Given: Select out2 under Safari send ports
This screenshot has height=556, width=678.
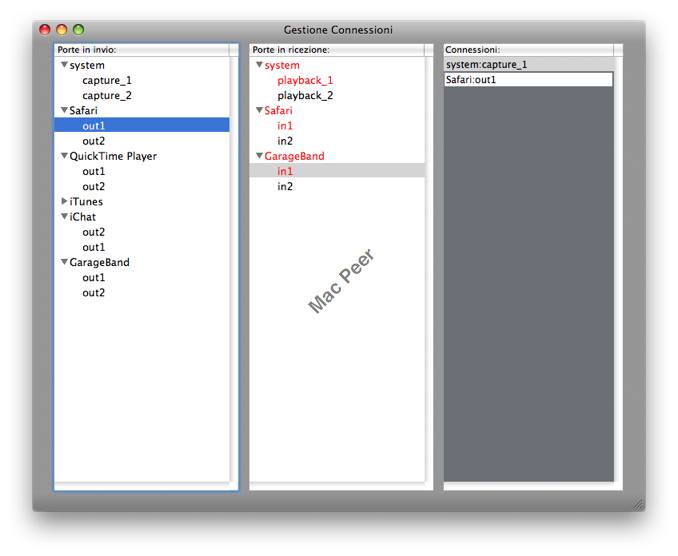Looking at the screenshot, I should 93,141.
